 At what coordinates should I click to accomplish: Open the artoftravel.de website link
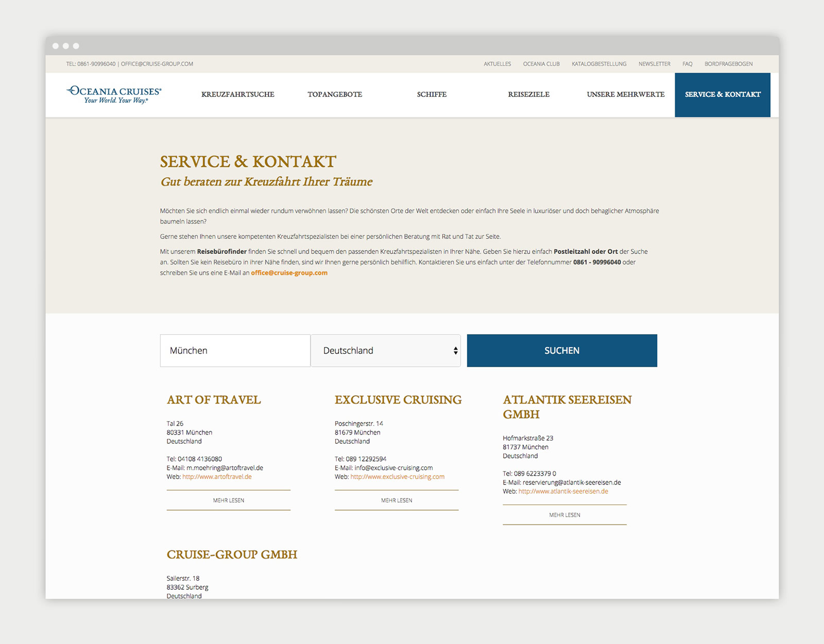pyautogui.click(x=217, y=477)
